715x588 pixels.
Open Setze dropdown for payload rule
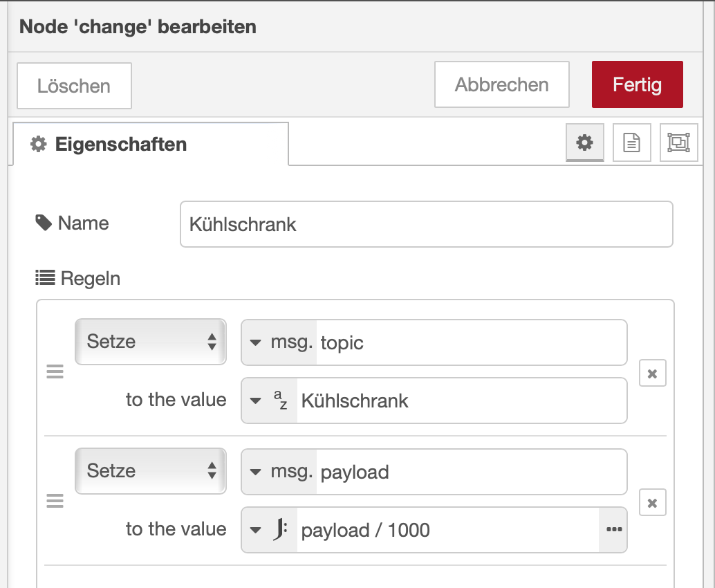pos(151,471)
